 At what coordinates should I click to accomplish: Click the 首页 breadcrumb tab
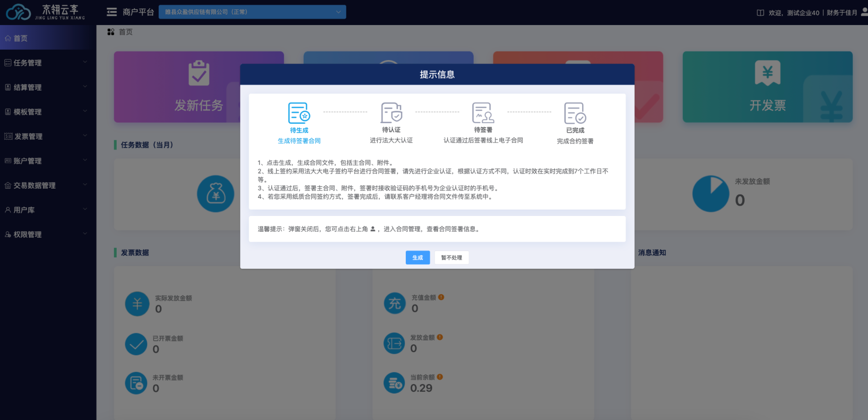(x=125, y=32)
